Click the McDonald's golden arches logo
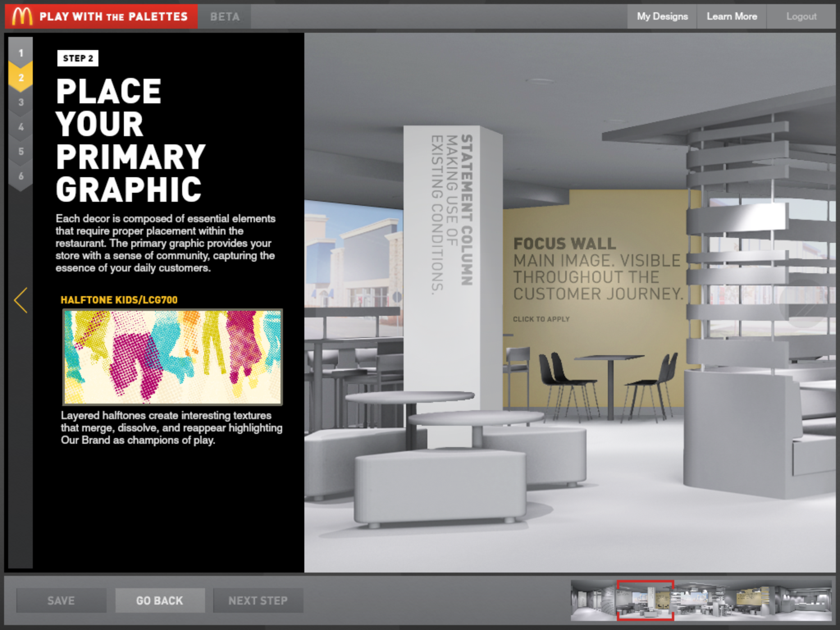This screenshot has width=840, height=630. (x=22, y=16)
